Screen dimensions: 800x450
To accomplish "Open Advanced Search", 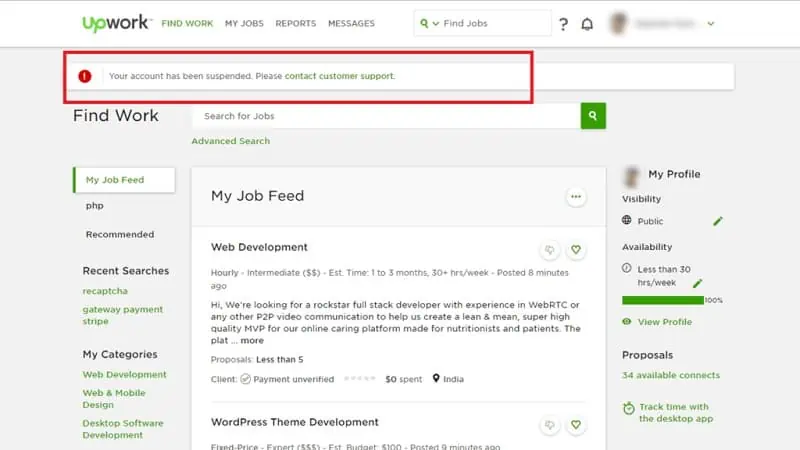I will [231, 141].
